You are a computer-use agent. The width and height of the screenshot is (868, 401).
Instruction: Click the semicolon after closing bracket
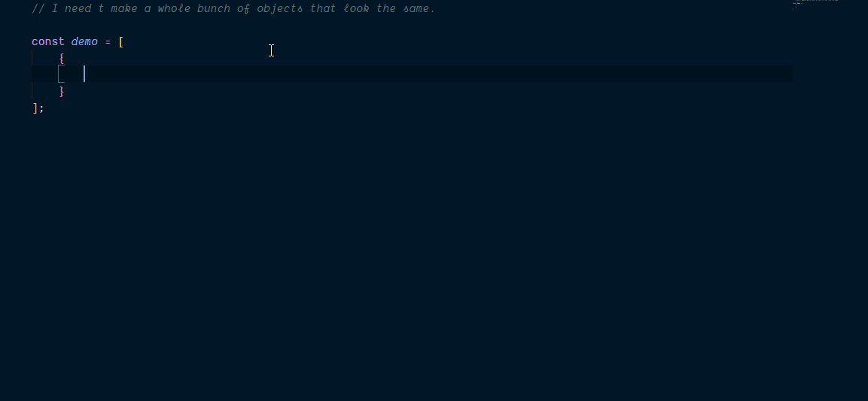[x=41, y=108]
